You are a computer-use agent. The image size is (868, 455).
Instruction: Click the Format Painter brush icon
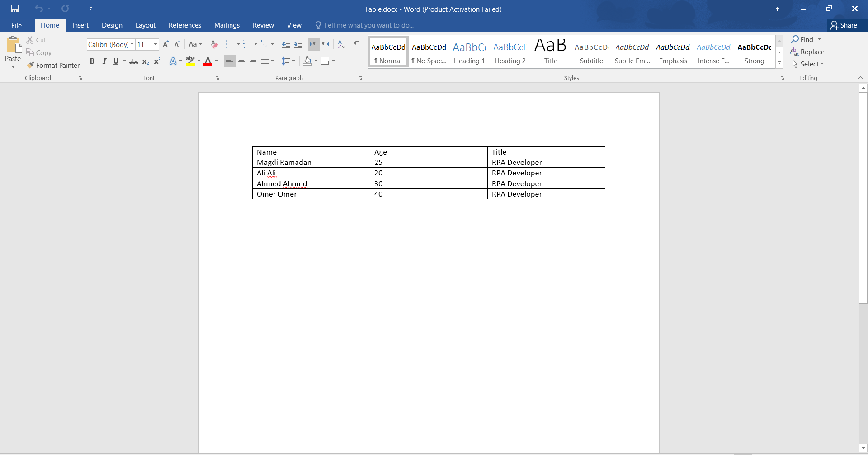[x=30, y=65]
